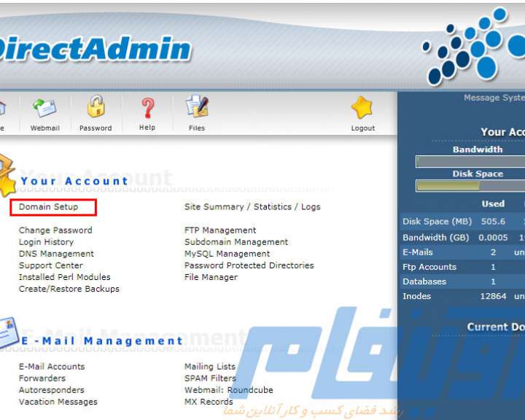Screen dimensions: 525x420
Task: Open Mailing Lists link
Action: [x=210, y=367]
